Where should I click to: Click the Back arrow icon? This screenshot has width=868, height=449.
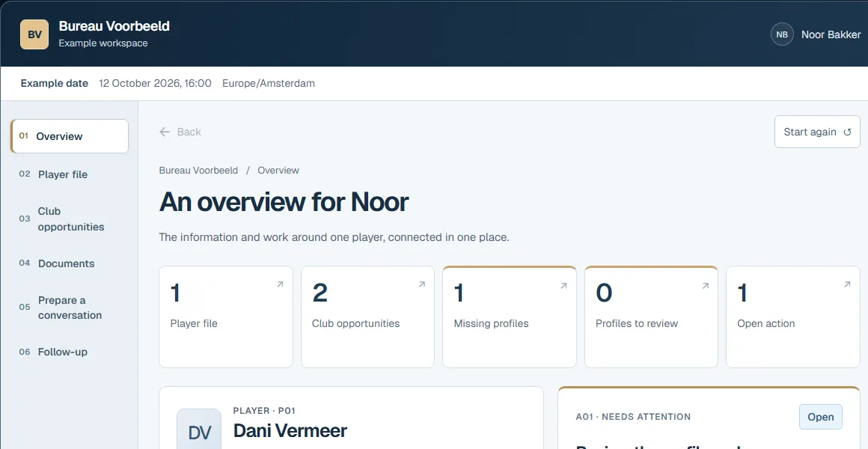pos(165,132)
